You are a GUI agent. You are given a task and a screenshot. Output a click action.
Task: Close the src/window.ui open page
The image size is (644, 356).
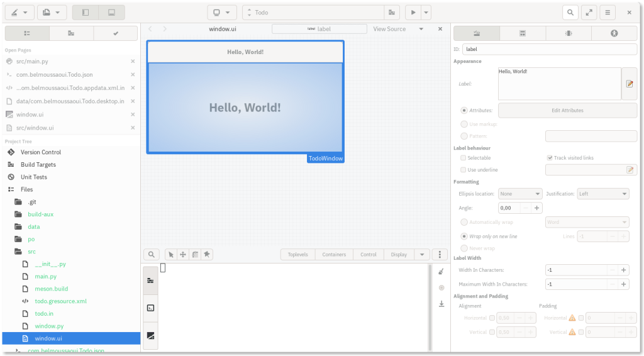(133, 128)
